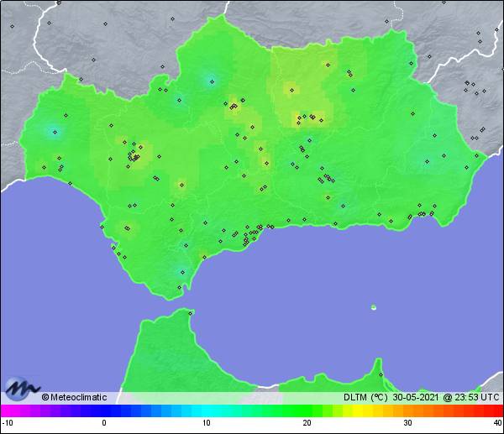Open the © Meteoclimatic copyright link
The height and width of the screenshot is (434, 504).
point(74,398)
